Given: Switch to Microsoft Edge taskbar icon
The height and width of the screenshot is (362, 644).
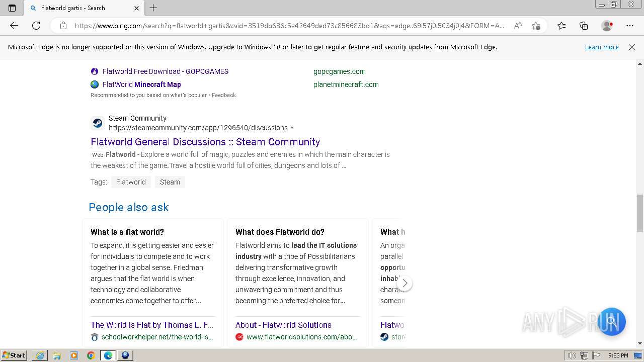Looking at the screenshot, I should coord(108,355).
